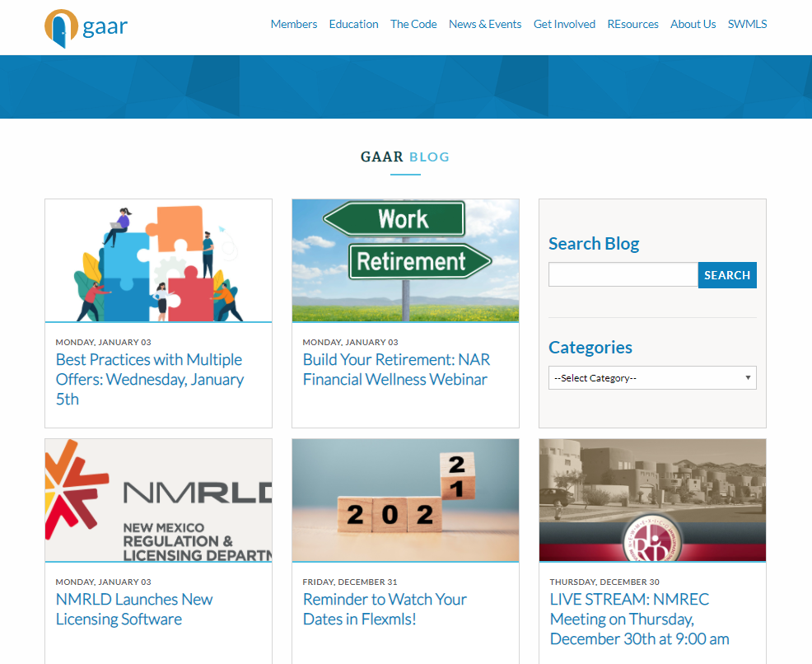The image size is (812, 664).
Task: Open the NMREC adobe buildings thumbnail
Action: pos(652,500)
